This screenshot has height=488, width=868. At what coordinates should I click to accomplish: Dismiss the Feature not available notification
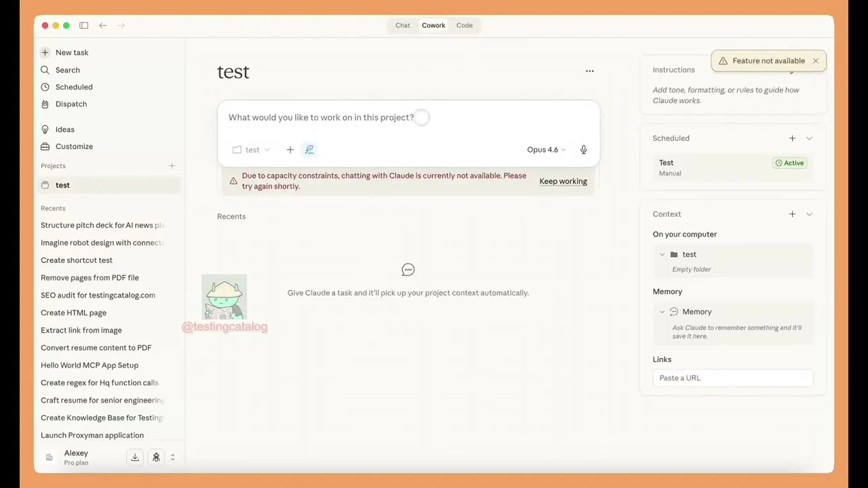[816, 61]
